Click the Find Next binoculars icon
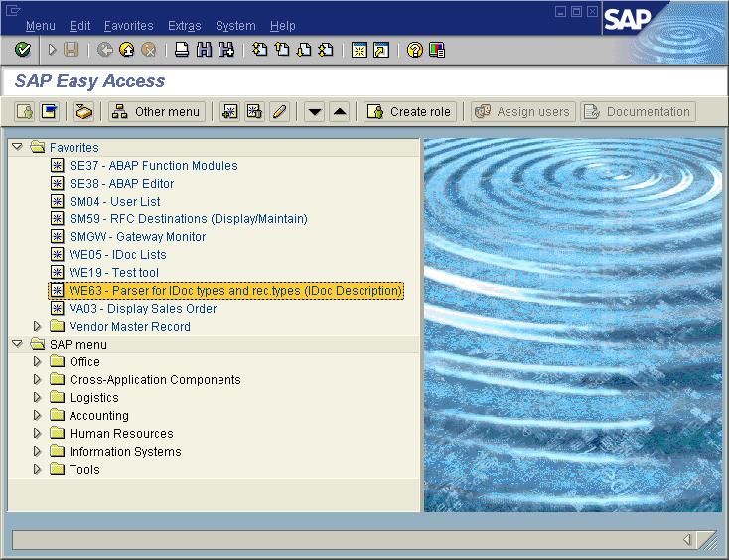Viewport: 729px width, 560px height. pos(226,50)
